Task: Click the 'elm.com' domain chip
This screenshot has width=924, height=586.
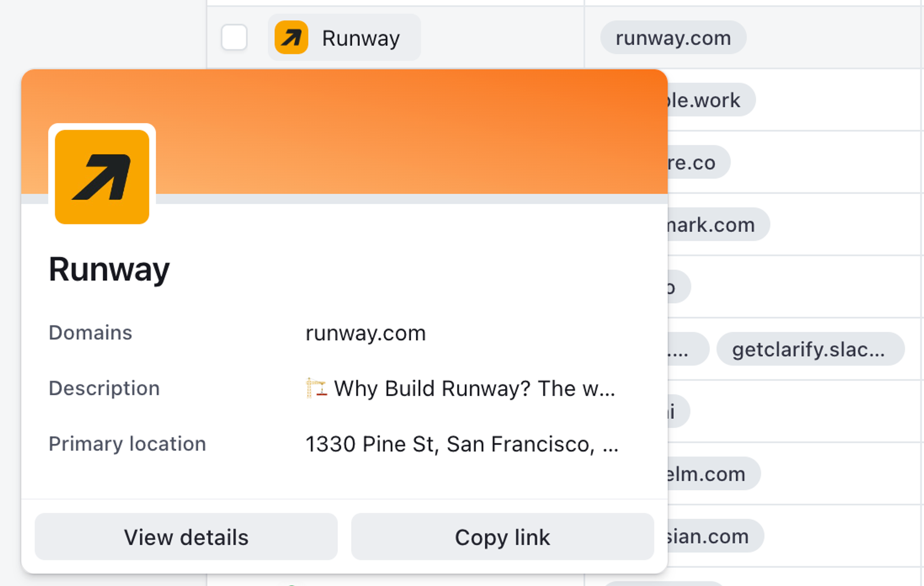Action: tap(709, 474)
